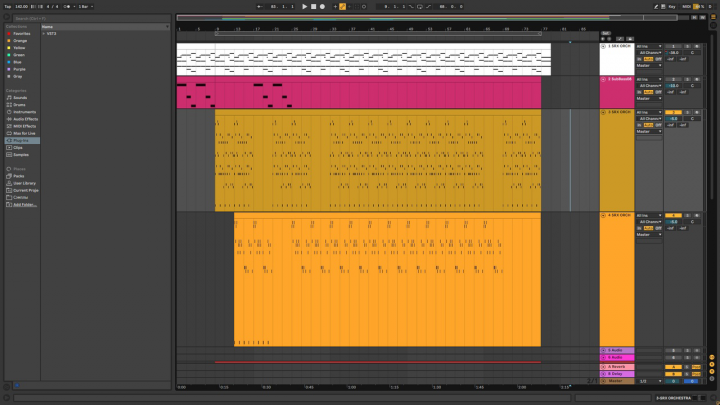Open the MIDI Effects category
Image resolution: width=720 pixels, height=405 pixels.
pyautogui.click(x=24, y=126)
